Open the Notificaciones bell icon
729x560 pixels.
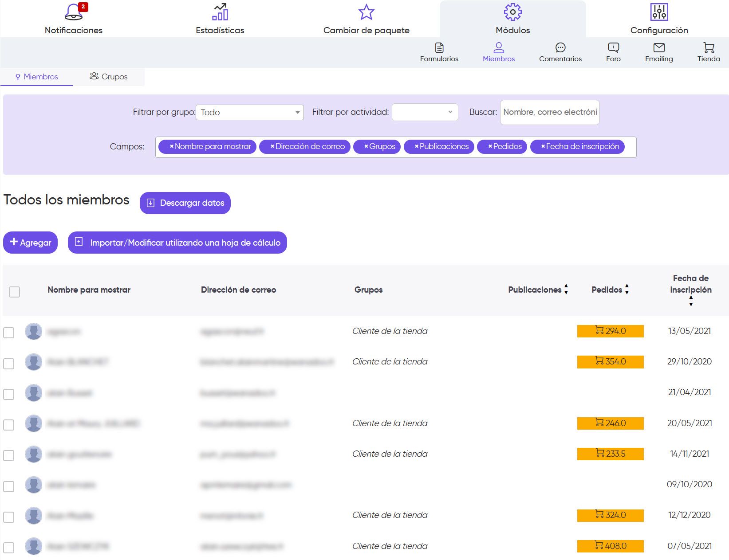point(74,12)
